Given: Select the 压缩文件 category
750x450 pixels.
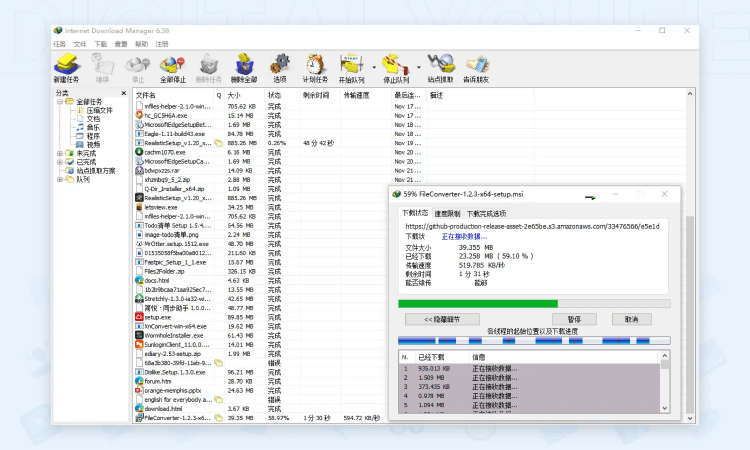Looking at the screenshot, I should tap(99, 110).
